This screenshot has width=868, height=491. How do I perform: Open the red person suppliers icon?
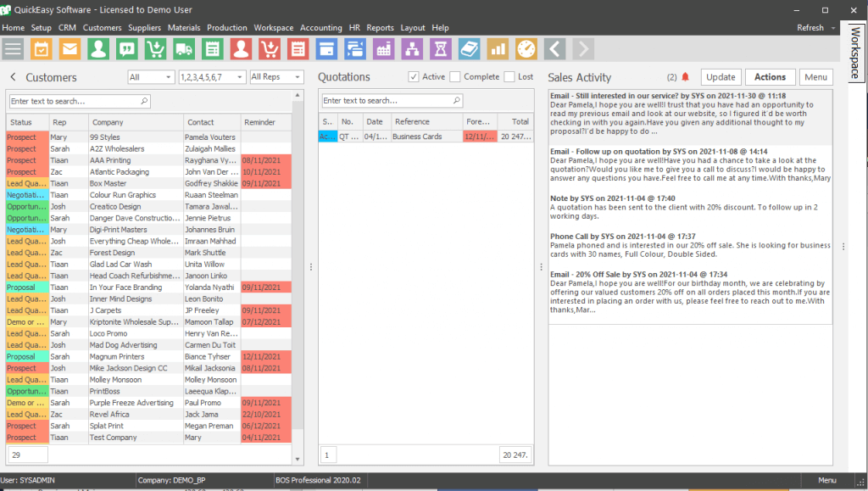pos(241,49)
